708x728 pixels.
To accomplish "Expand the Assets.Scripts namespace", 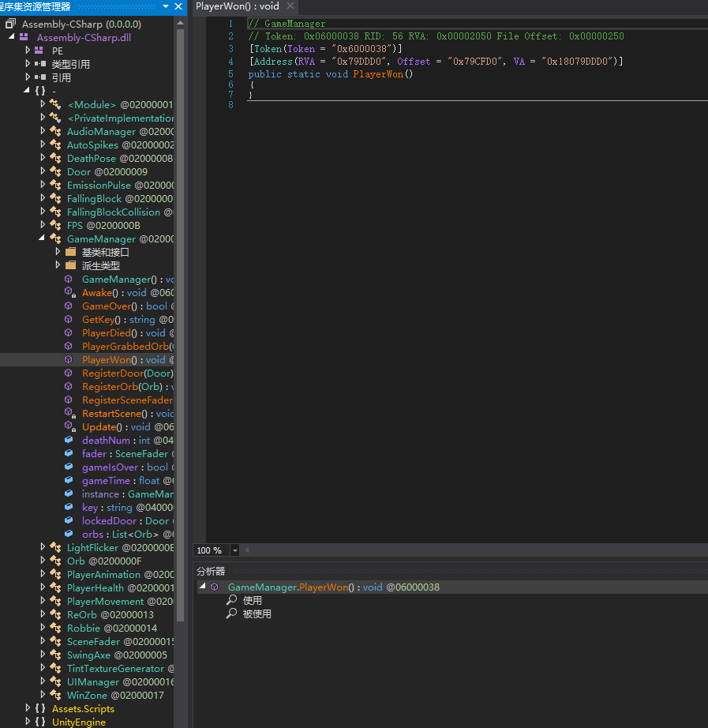I will (28, 709).
